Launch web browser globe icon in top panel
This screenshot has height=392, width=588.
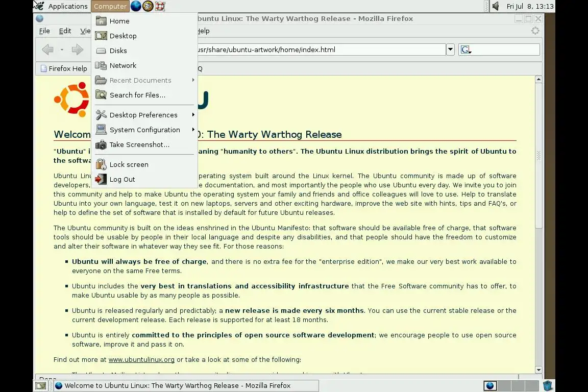pos(136,6)
